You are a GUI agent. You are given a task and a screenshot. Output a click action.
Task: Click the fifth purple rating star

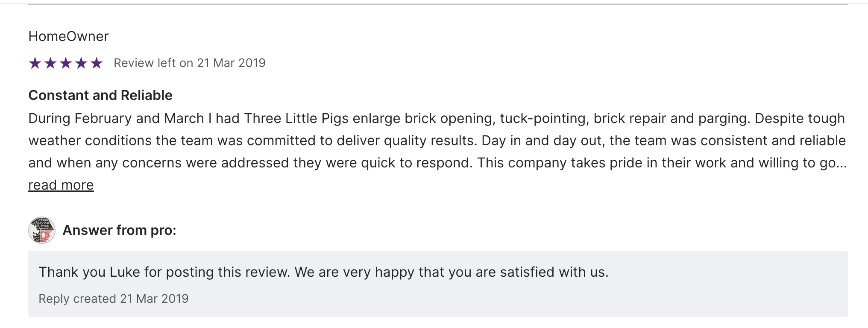click(97, 63)
